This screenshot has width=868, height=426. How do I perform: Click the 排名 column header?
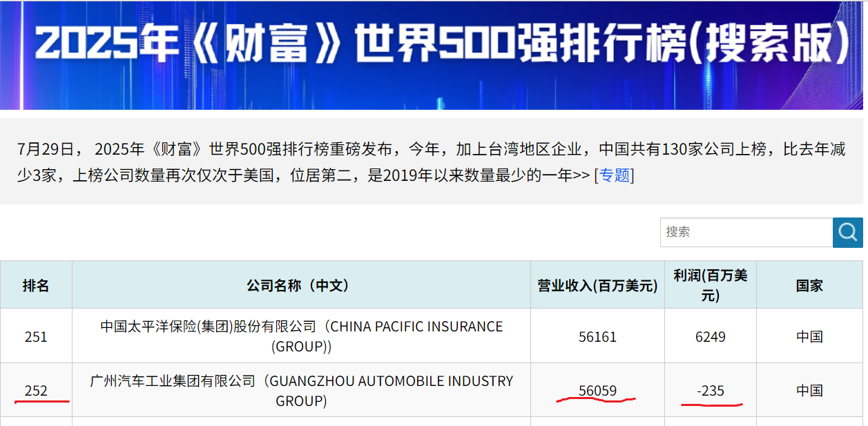pos(36,285)
